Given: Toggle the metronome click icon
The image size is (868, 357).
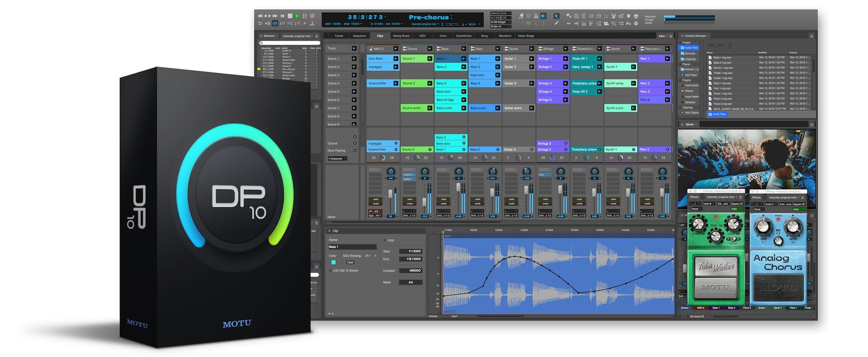Looking at the screenshot, I should coord(536,16).
